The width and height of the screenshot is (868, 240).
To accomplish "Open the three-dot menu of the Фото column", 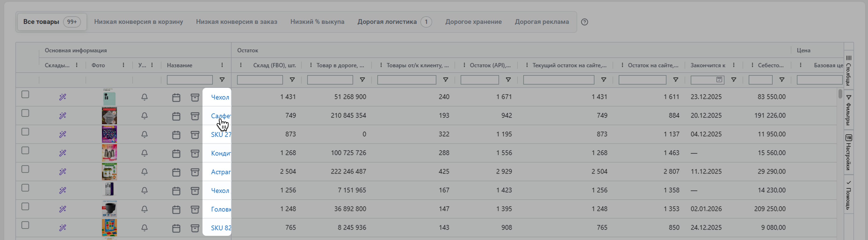I will pyautogui.click(x=123, y=65).
